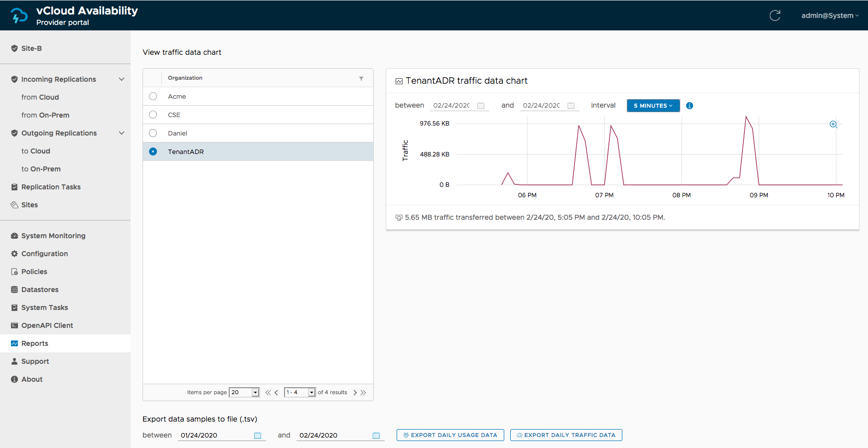868x448 pixels.
Task: Open calendar for export start date
Action: (258, 436)
